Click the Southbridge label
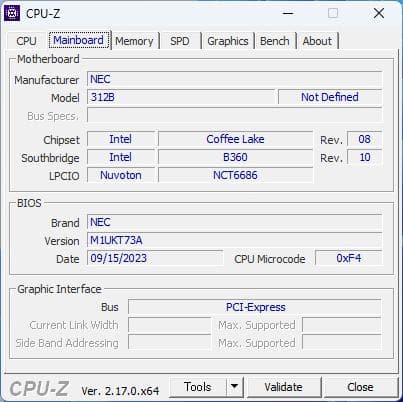This screenshot has height=402, width=403. 50,158
